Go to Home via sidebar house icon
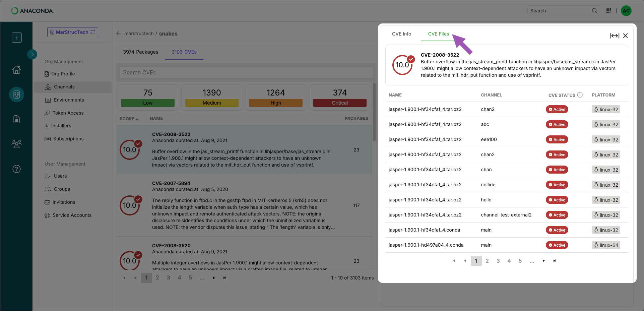This screenshot has width=644, height=311. (x=16, y=70)
